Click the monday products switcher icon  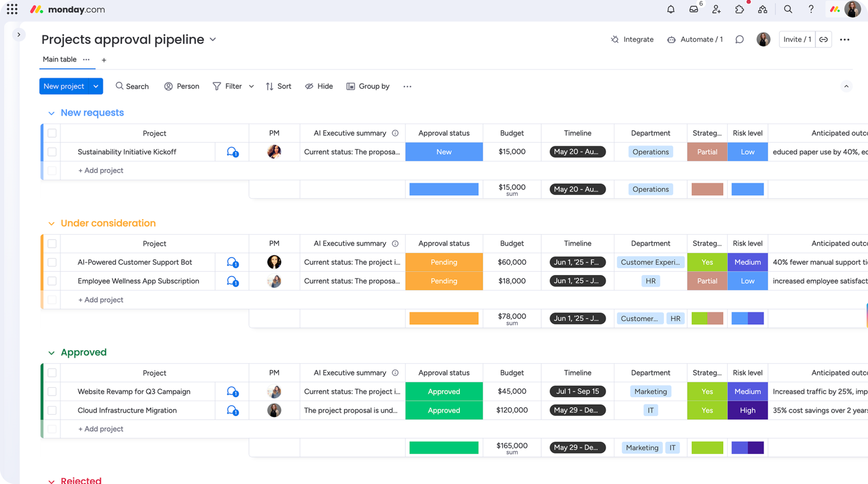coord(835,9)
